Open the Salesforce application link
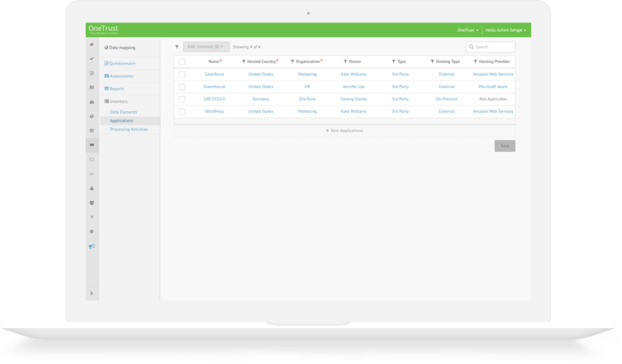Screen dimensions: 622x364 214,74
